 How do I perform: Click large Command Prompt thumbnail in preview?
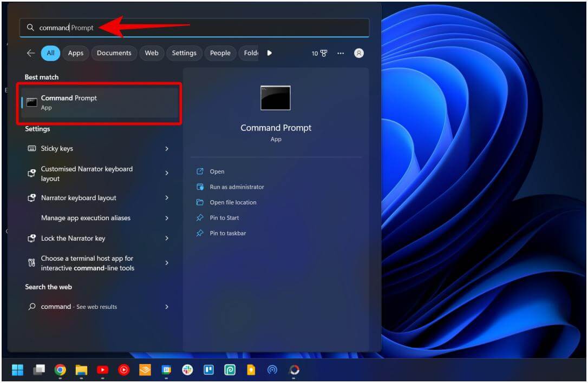tap(276, 98)
